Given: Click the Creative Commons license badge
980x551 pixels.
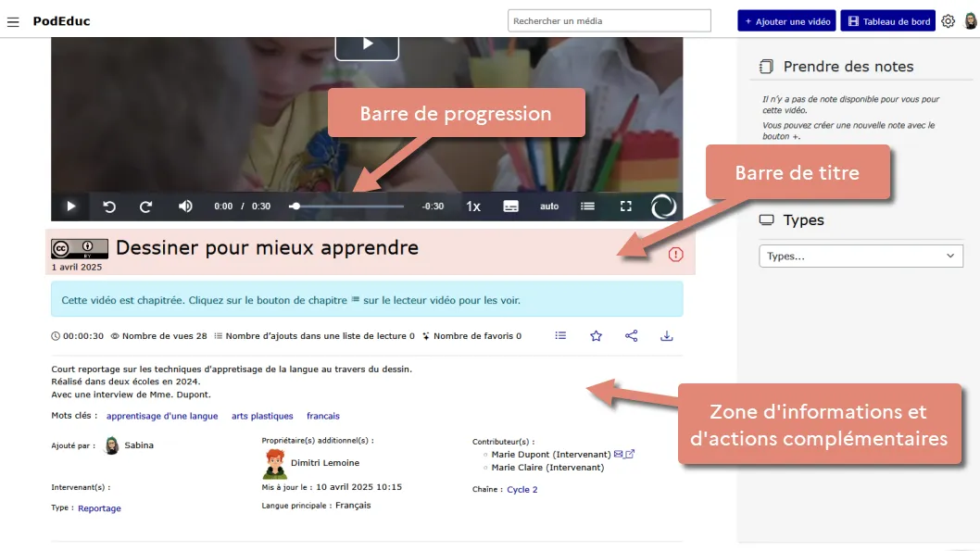Looking at the screenshot, I should point(80,248).
